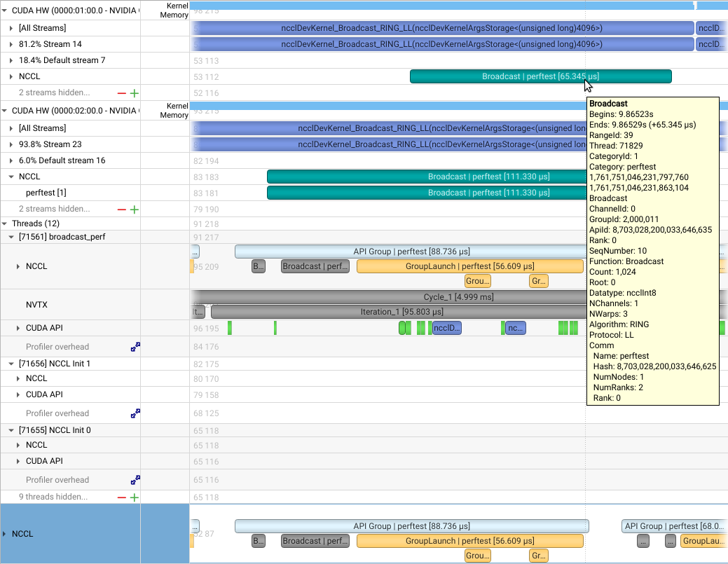
Task: Click the green plus next to 9 threads hidden
Action: point(134,497)
